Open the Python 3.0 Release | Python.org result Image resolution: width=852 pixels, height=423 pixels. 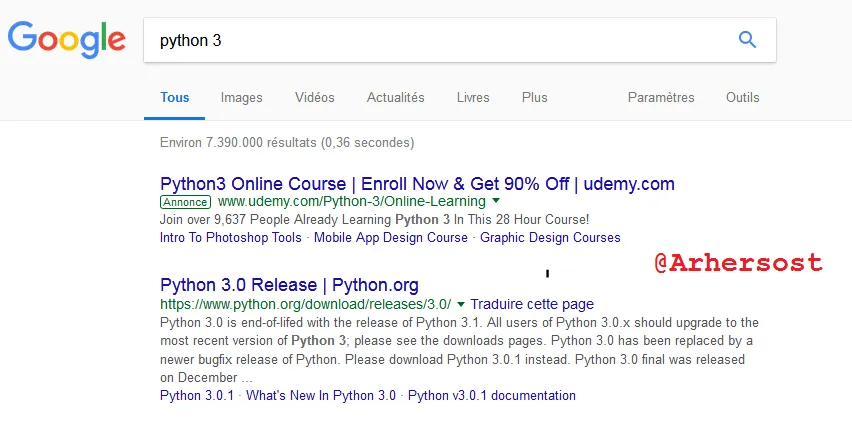[x=290, y=285]
